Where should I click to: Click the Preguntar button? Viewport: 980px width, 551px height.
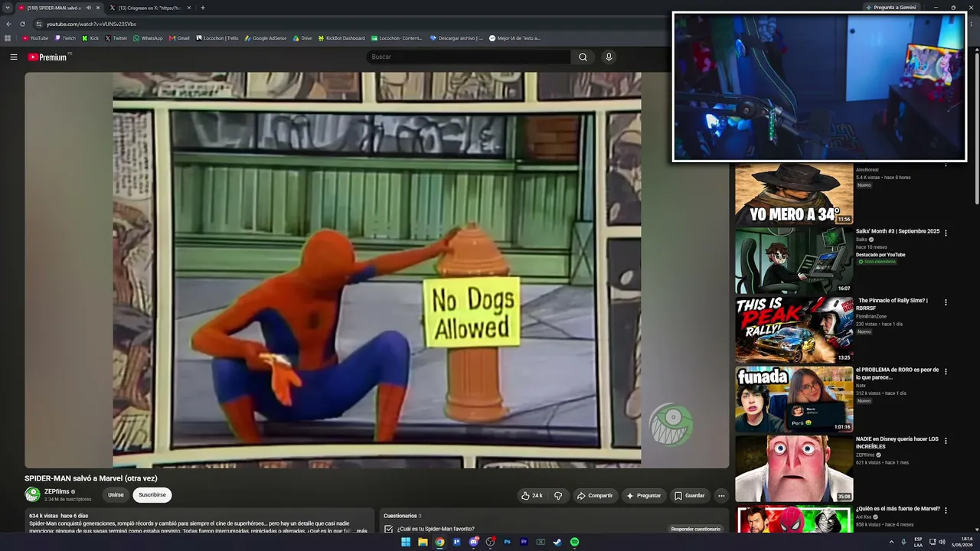(643, 495)
